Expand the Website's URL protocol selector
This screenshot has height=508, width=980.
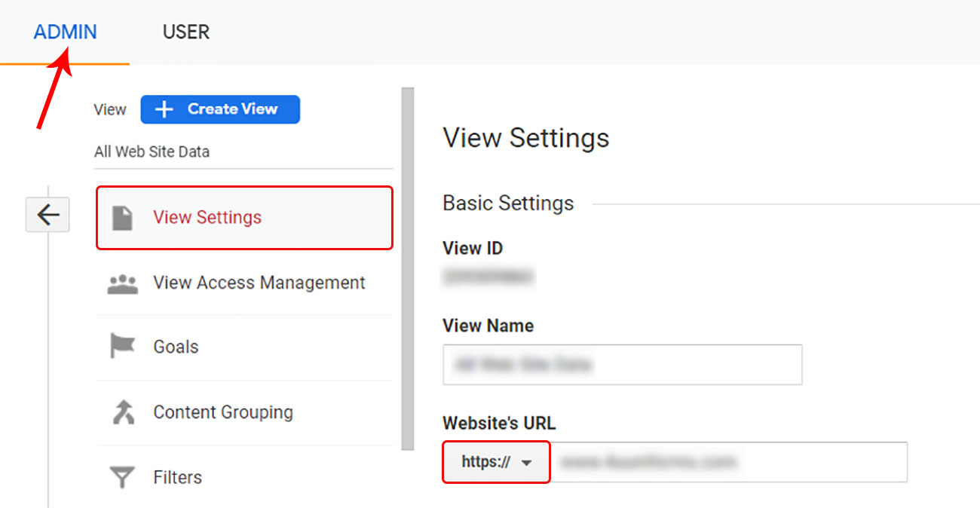tap(495, 463)
